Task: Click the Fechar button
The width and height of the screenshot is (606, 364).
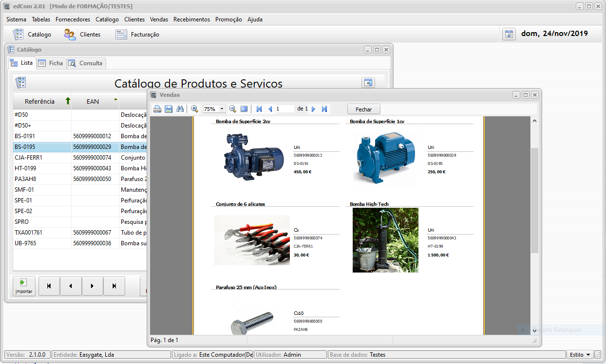Action: coord(363,109)
